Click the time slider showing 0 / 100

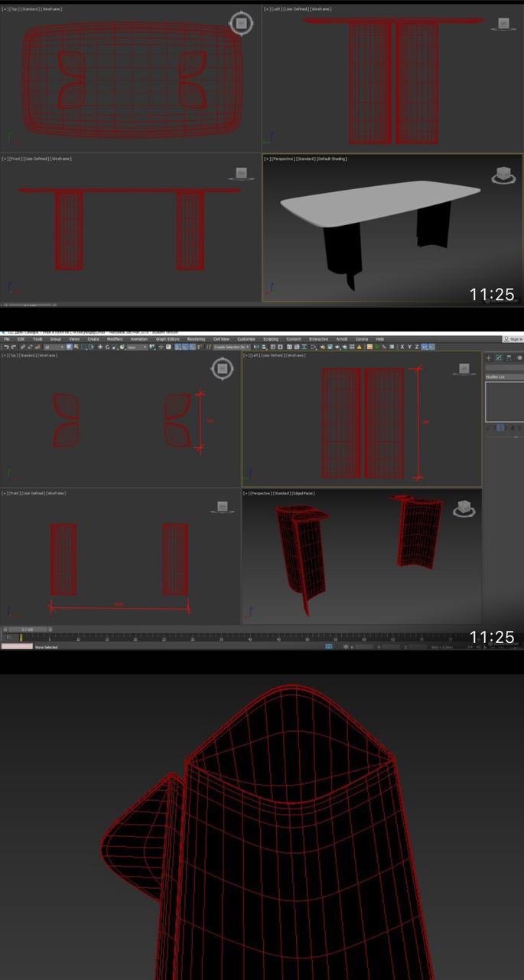27,629
